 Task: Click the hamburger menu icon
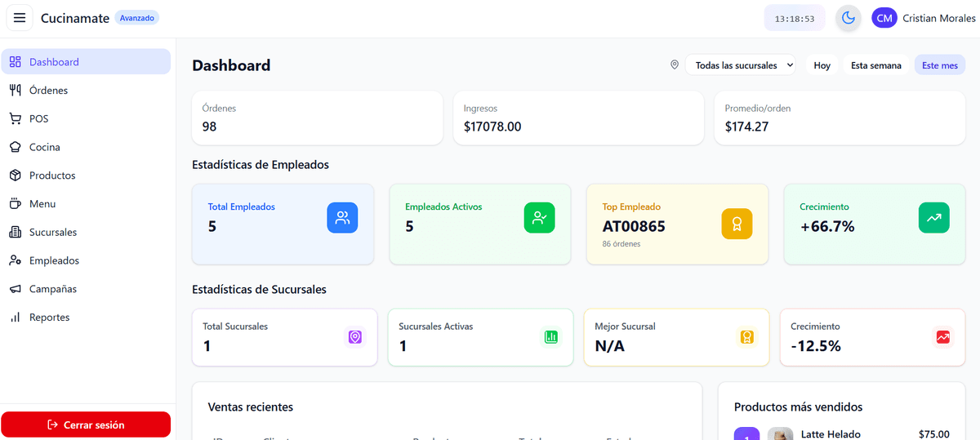[20, 18]
